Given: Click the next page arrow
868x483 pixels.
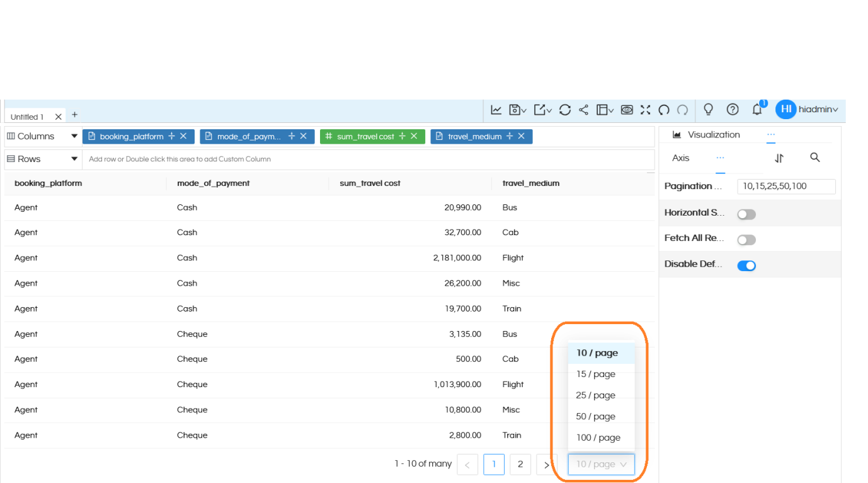Looking at the screenshot, I should point(546,465).
